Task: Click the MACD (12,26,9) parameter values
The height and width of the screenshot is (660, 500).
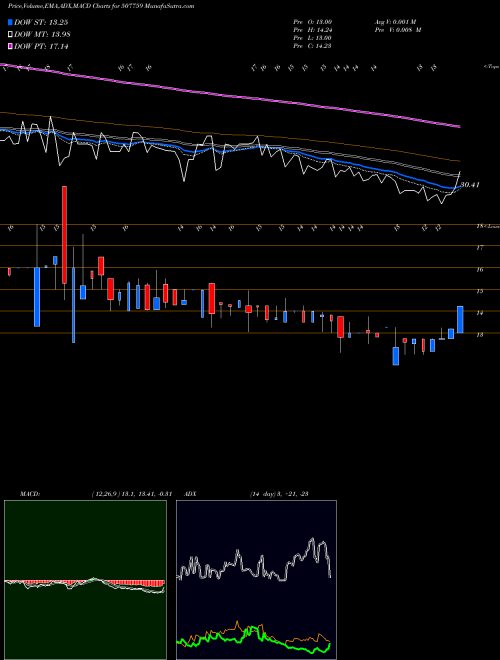Action: pyautogui.click(x=131, y=494)
